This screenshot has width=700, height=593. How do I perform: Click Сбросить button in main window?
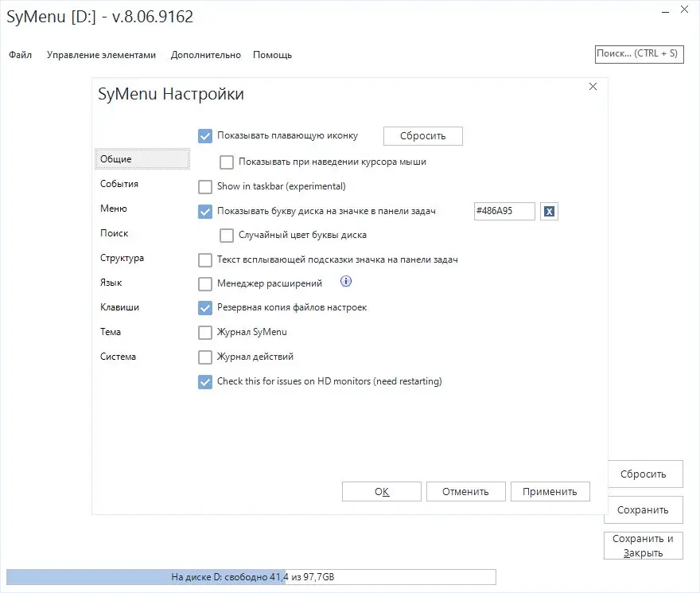[645, 474]
